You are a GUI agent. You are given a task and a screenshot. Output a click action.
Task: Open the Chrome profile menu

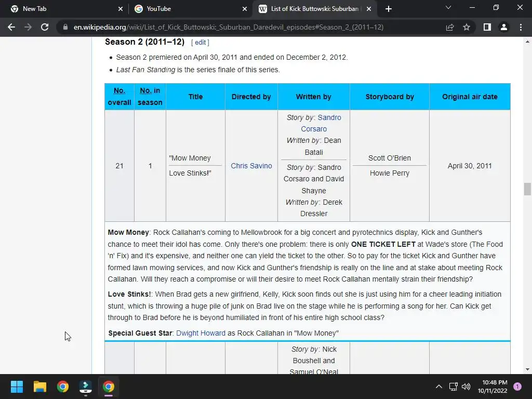(504, 27)
